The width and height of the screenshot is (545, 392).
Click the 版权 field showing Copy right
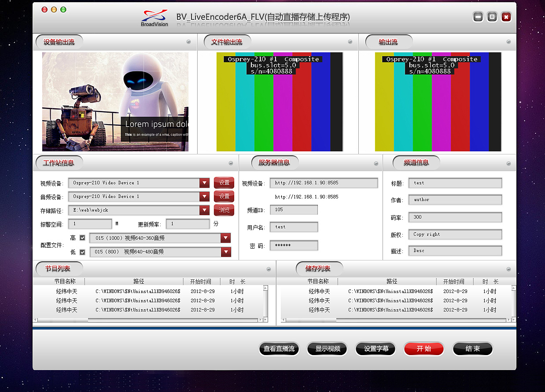pos(455,234)
